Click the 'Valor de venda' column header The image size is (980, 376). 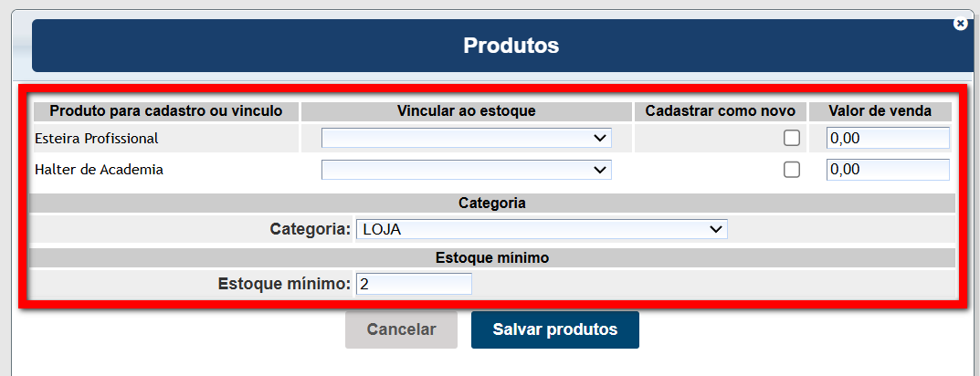pos(880,111)
